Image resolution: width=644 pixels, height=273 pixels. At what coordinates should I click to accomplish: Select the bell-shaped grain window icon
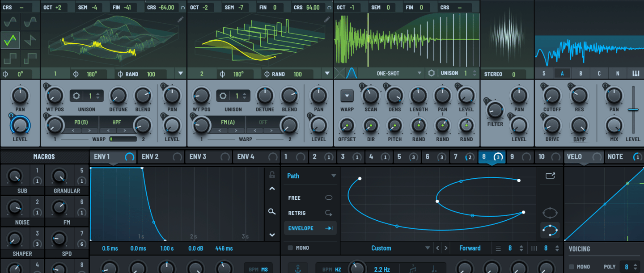click(x=352, y=73)
